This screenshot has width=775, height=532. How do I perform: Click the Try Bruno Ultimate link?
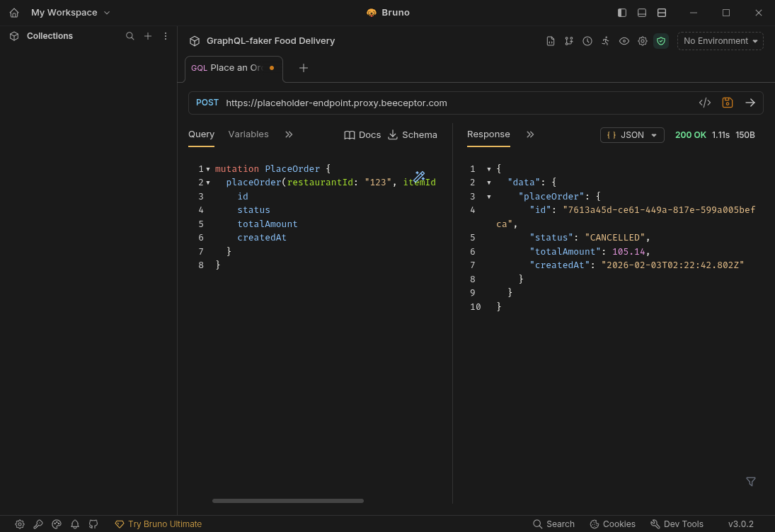pyautogui.click(x=159, y=524)
